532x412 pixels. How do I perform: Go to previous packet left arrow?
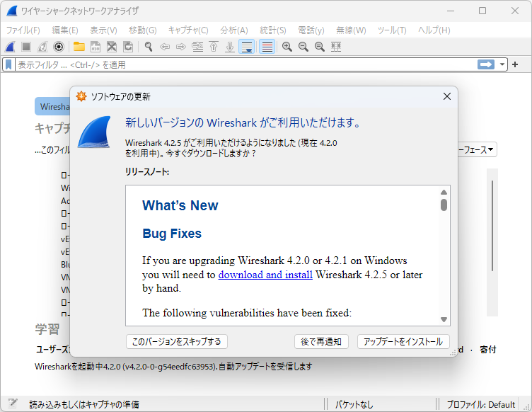(165, 47)
